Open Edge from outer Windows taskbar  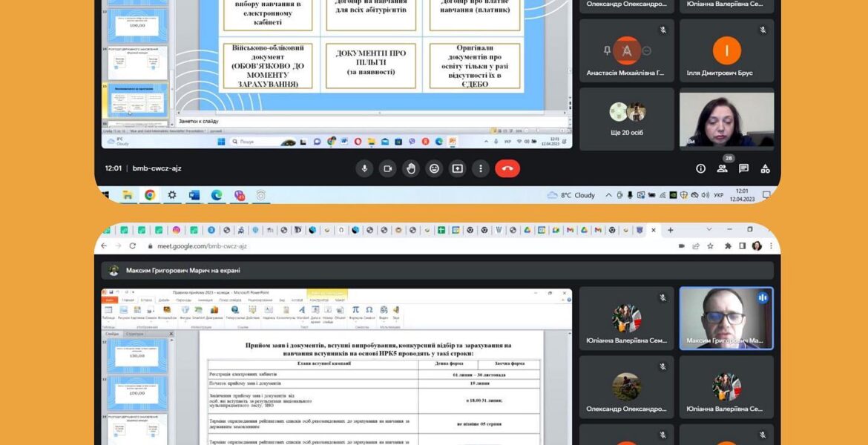tap(217, 195)
